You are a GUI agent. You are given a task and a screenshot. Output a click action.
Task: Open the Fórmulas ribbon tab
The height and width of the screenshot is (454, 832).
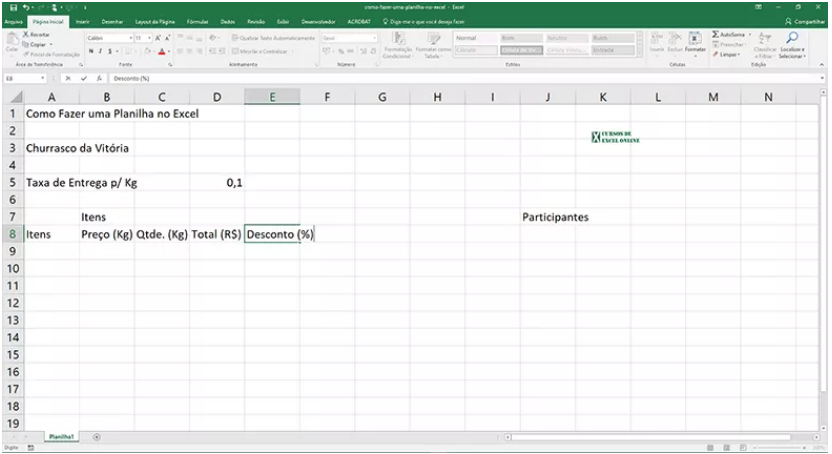pos(196,20)
